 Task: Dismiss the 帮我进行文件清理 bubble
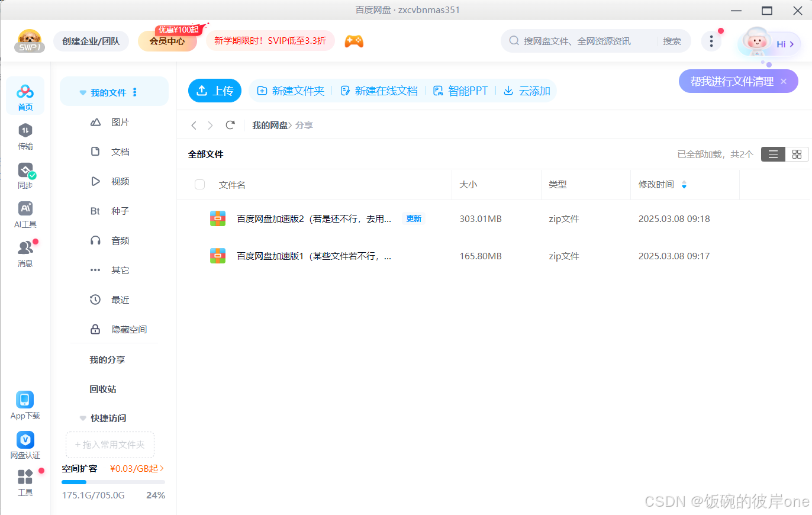784,82
